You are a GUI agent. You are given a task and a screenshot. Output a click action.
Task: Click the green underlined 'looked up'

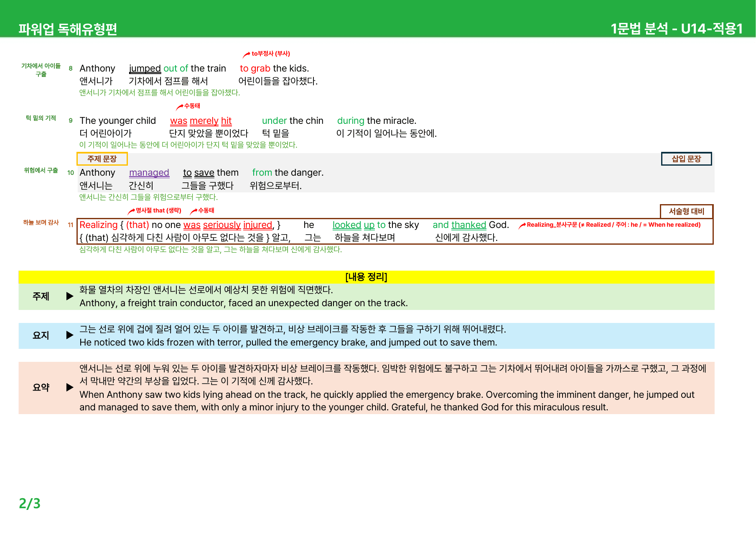click(x=354, y=225)
